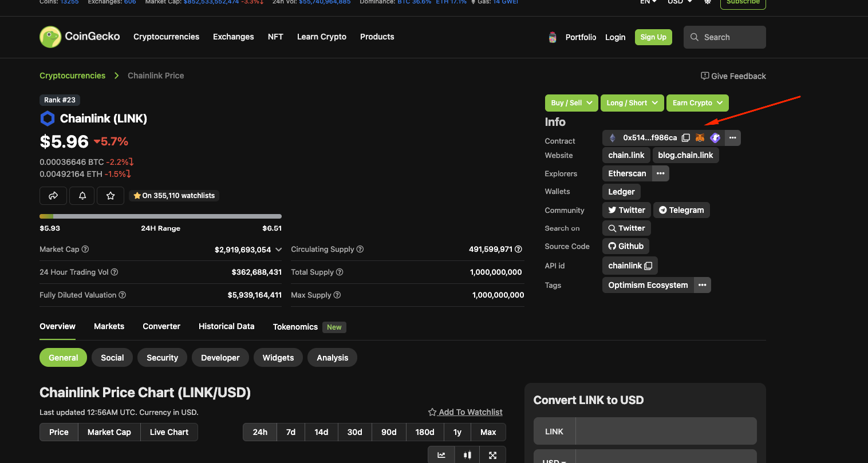Click the Cryptocurrencies breadcrumb link
This screenshot has height=463, width=868.
click(x=72, y=76)
